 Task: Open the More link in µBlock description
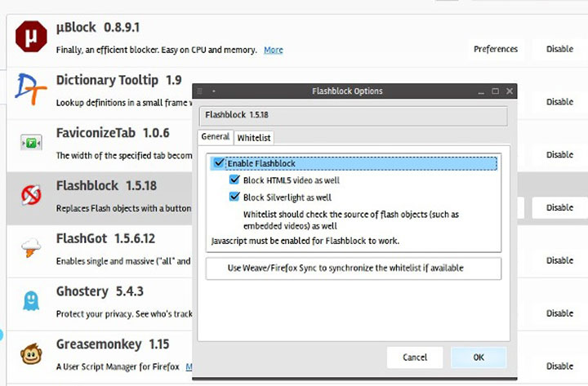point(274,50)
